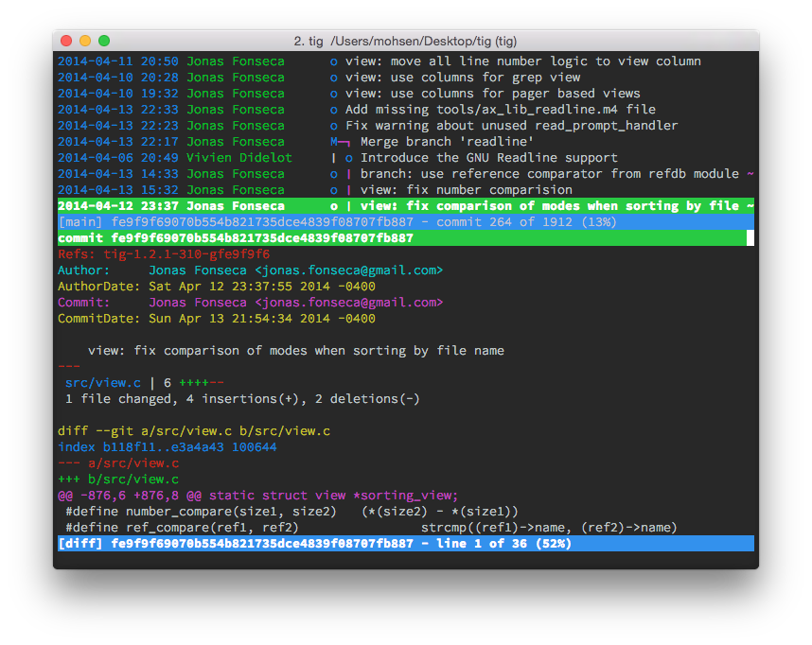Select the merge commit 'Merge branch readline'

pos(406,141)
